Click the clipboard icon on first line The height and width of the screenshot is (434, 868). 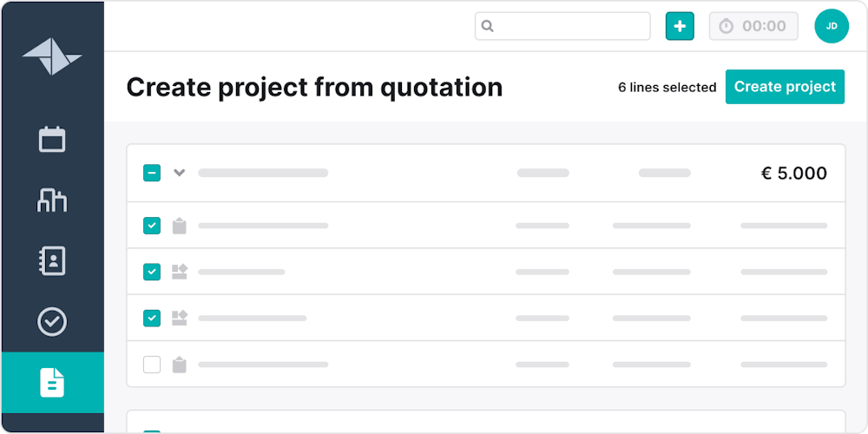pyautogui.click(x=180, y=226)
